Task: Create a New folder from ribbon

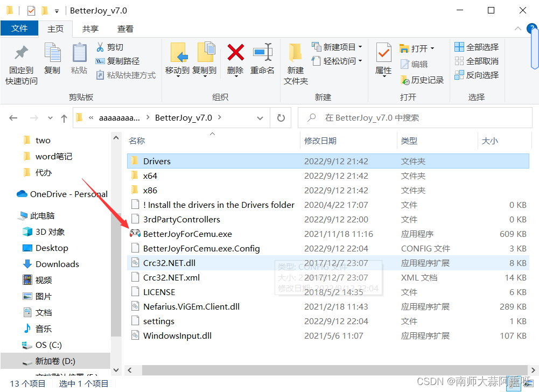Action: pyautogui.click(x=296, y=64)
